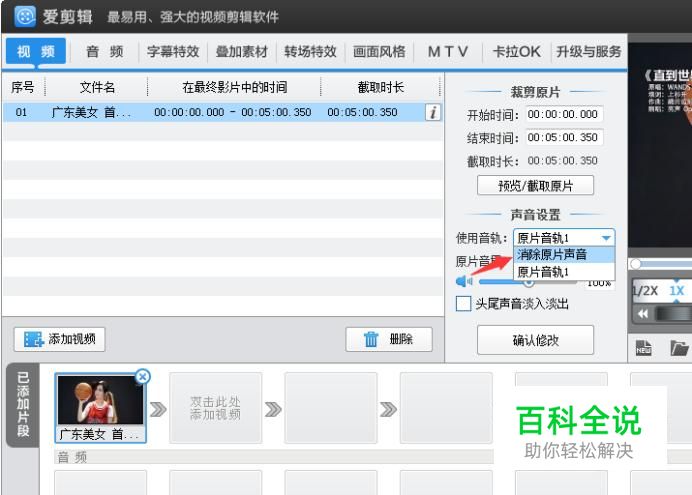
Task: Open the MTV tab
Action: coord(448,52)
